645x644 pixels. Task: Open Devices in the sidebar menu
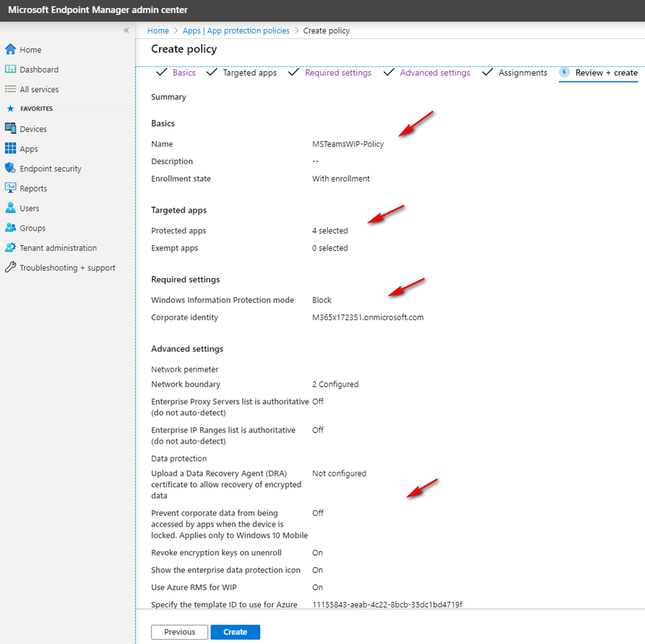[x=33, y=129]
